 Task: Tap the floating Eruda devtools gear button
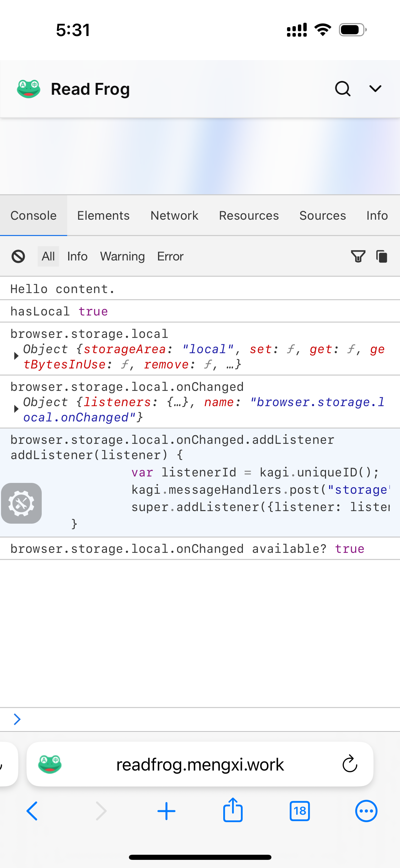click(x=21, y=503)
